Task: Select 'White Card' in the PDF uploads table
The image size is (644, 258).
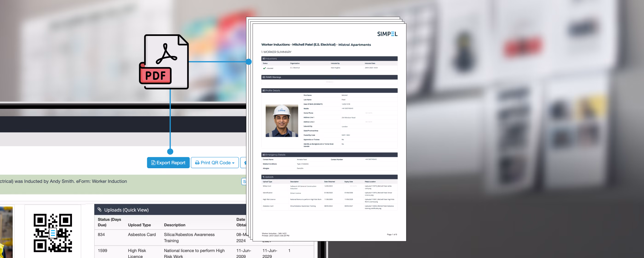Action: point(267,186)
